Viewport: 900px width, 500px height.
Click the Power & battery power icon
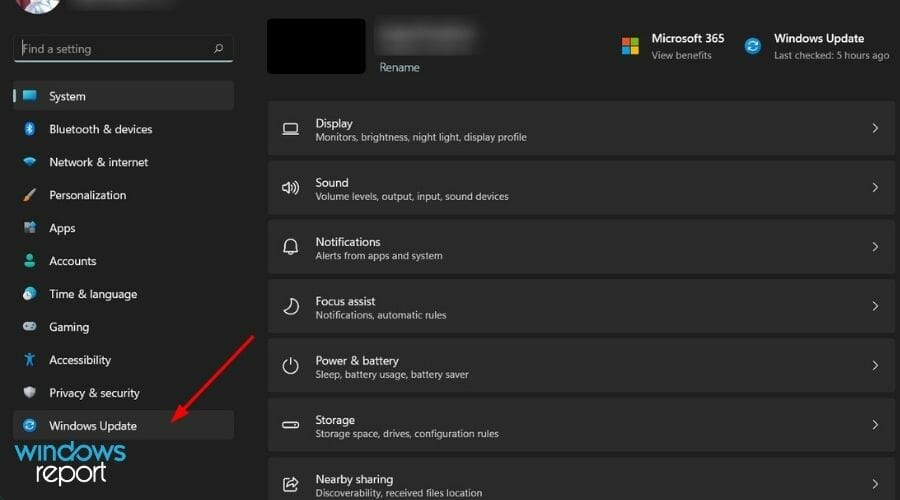(290, 365)
